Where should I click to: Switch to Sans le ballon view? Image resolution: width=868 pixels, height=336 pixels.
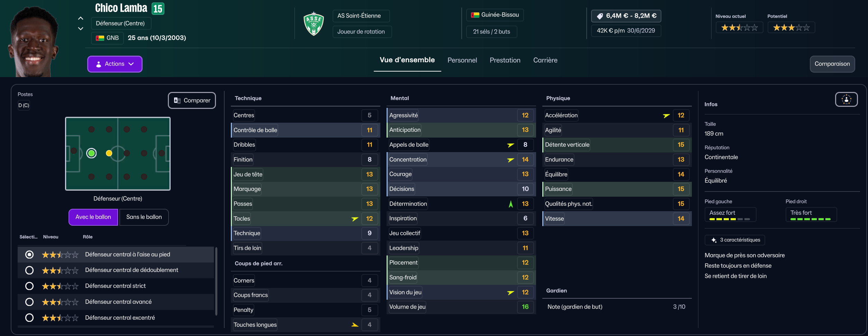coord(144,217)
